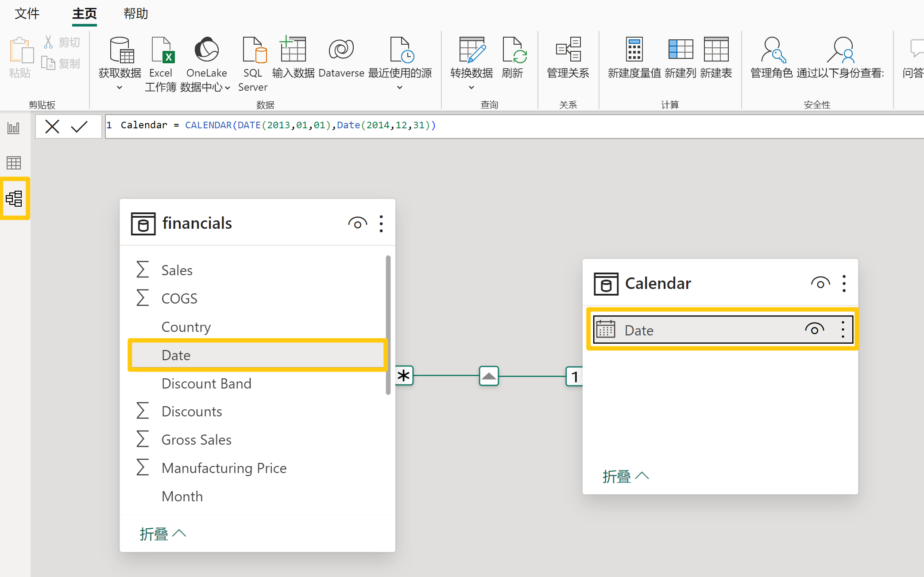Toggle visibility of financials table
The height and width of the screenshot is (577, 924).
point(357,223)
